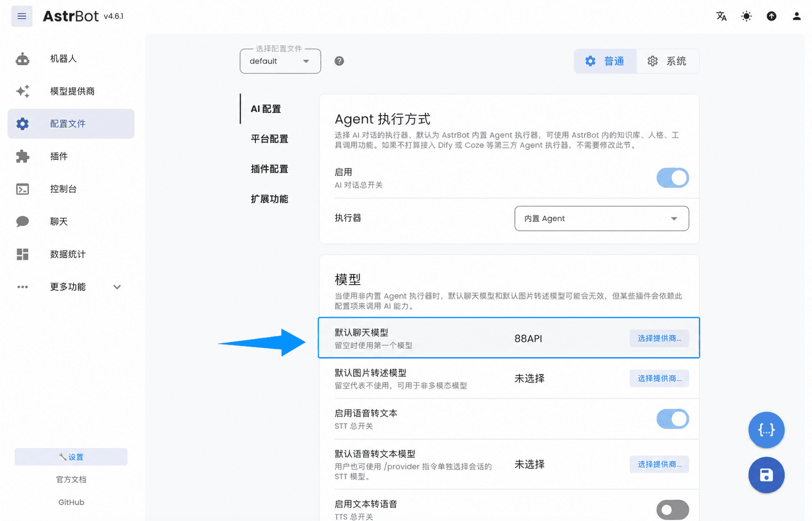
Task: Open the code editor braces floating button
Action: pos(766,430)
